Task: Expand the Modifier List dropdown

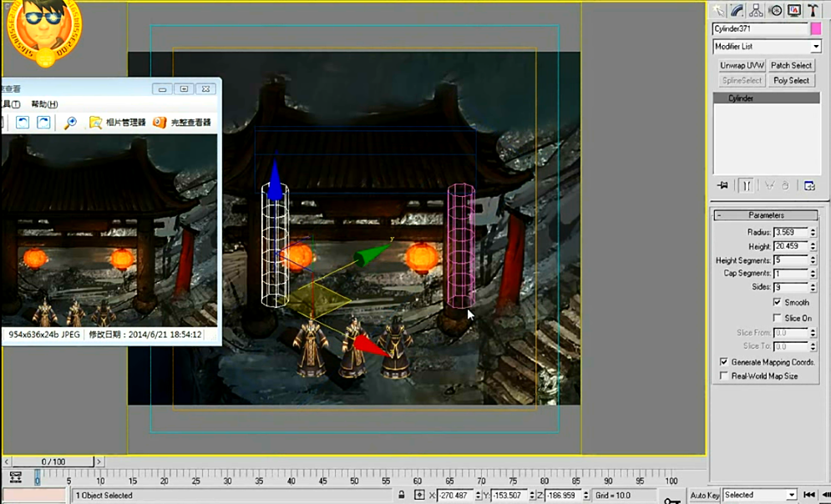Action: point(816,47)
